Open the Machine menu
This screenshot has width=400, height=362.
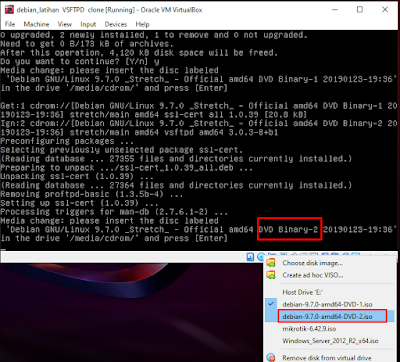36,24
